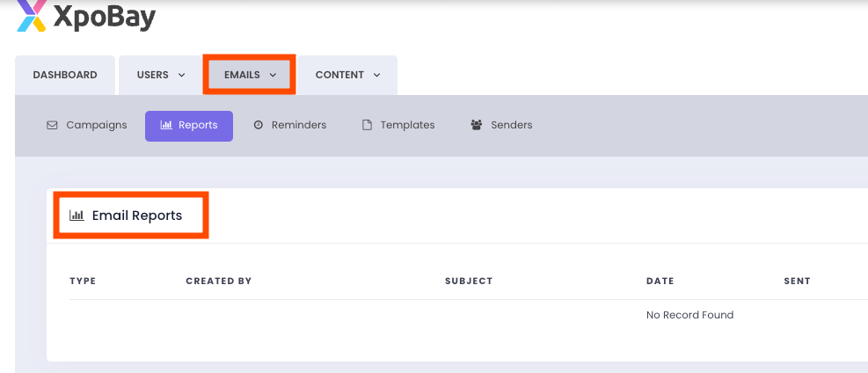Click the Reports bar chart icon

pyautogui.click(x=166, y=126)
